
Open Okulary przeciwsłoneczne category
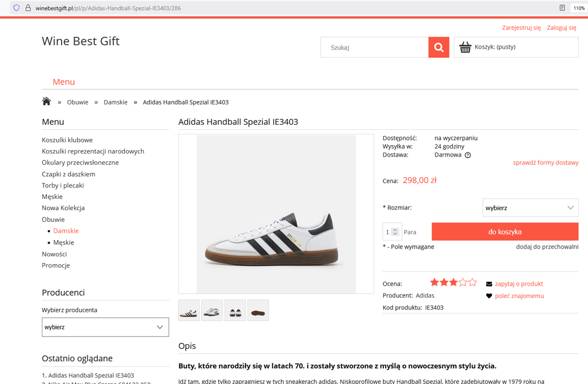80,162
